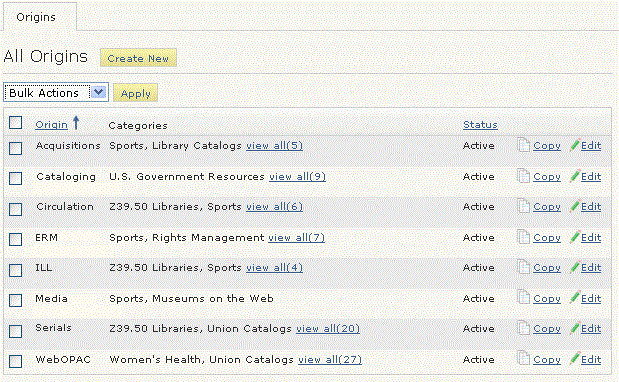This screenshot has height=382, width=619.
Task: Check the WebOPAC row checkbox
Action: 16,361
